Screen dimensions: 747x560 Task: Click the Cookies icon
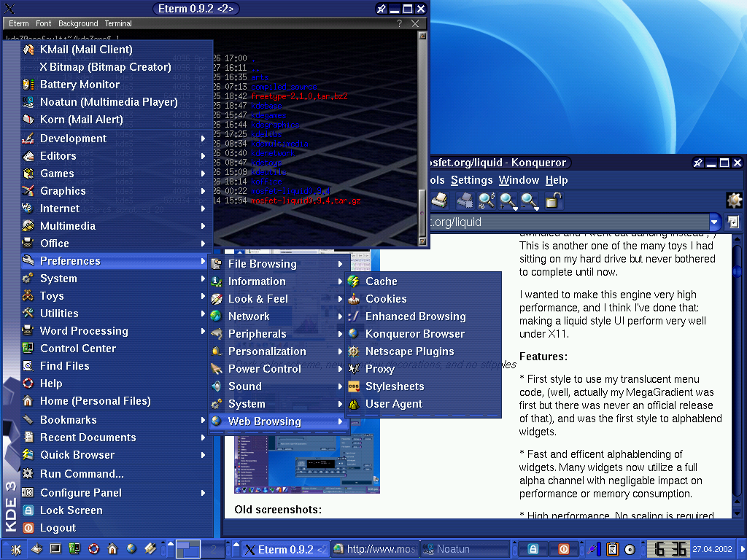[354, 299]
